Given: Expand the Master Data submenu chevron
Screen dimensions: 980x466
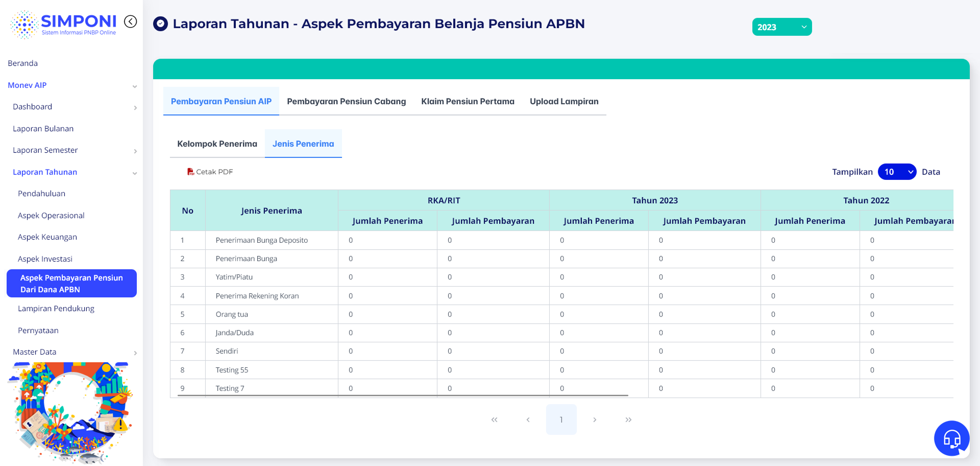Looking at the screenshot, I should click(135, 353).
